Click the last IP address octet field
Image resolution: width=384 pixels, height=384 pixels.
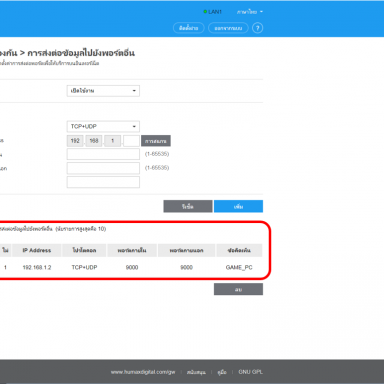(x=131, y=141)
